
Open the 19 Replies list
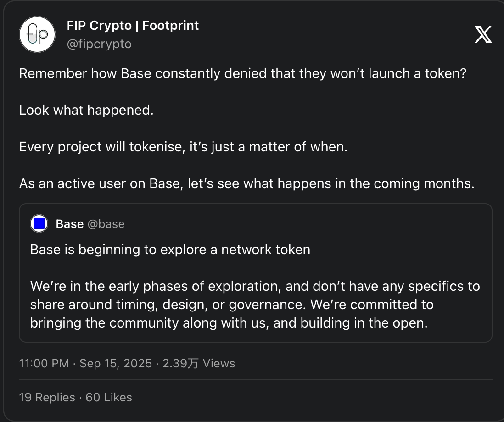pyautogui.click(x=47, y=397)
